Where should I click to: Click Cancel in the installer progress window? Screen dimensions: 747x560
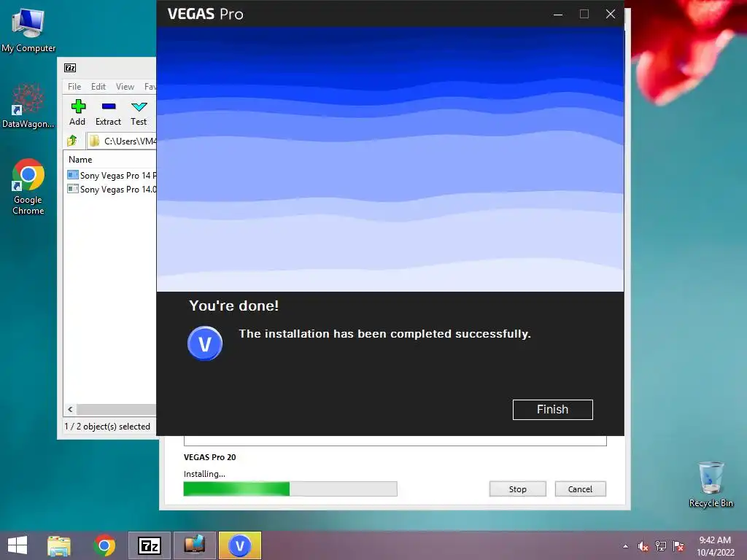(x=580, y=489)
